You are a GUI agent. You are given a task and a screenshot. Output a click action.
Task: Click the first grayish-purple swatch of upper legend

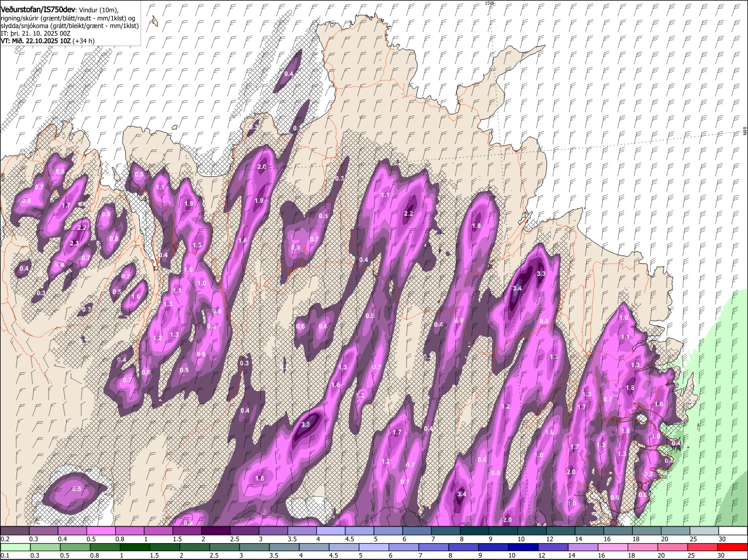pos(15,531)
